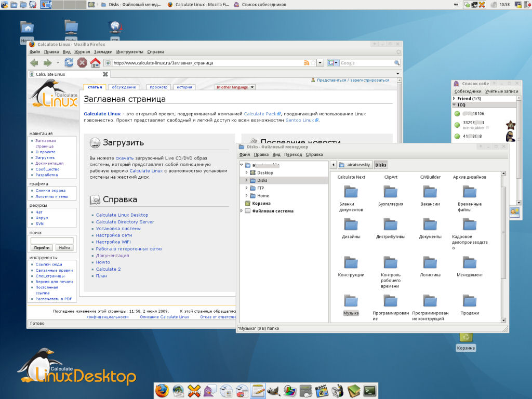This screenshot has width=532, height=399.
Task: Expand the Friend group in the contact list
Action: 454,98
